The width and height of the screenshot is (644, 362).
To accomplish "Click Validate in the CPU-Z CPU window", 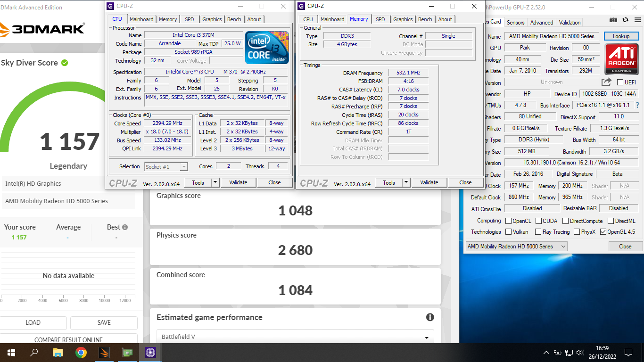I will coord(238,182).
